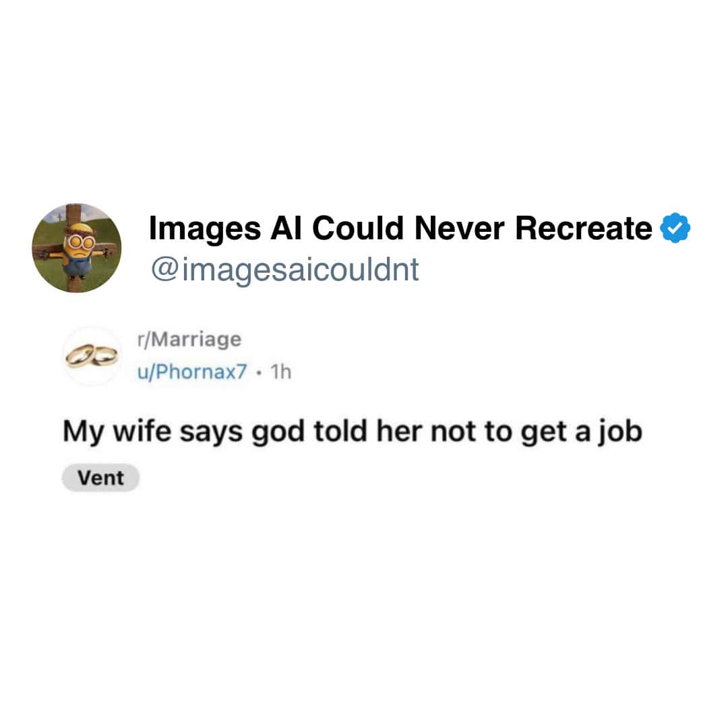The image size is (728, 728).
Task: Open the r/Marriage subreddit link
Action: (x=189, y=339)
